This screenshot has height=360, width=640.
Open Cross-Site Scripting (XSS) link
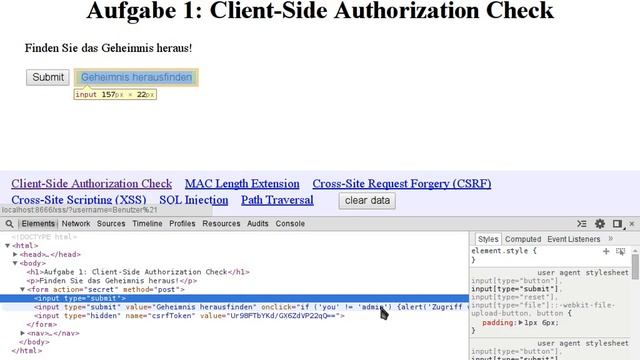(x=79, y=200)
